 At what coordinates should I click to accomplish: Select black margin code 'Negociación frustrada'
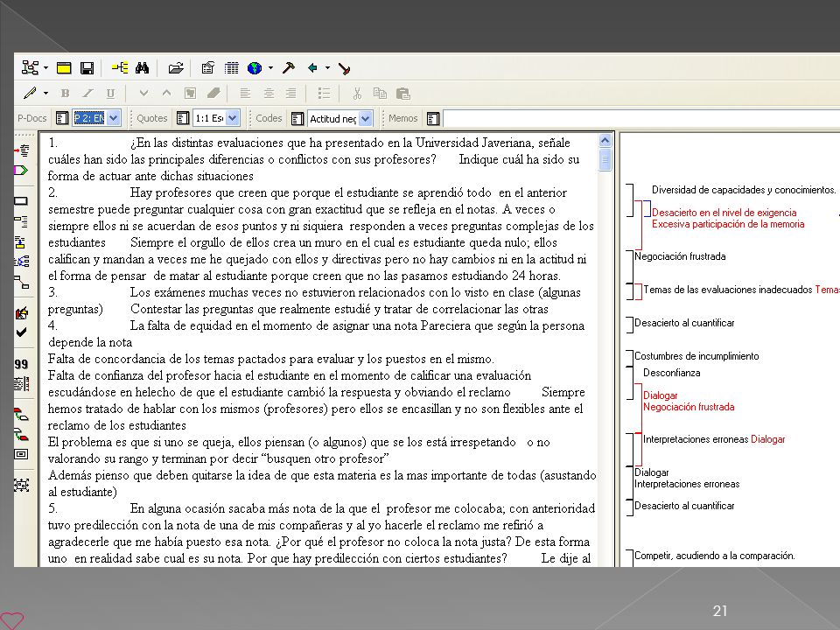(680, 256)
